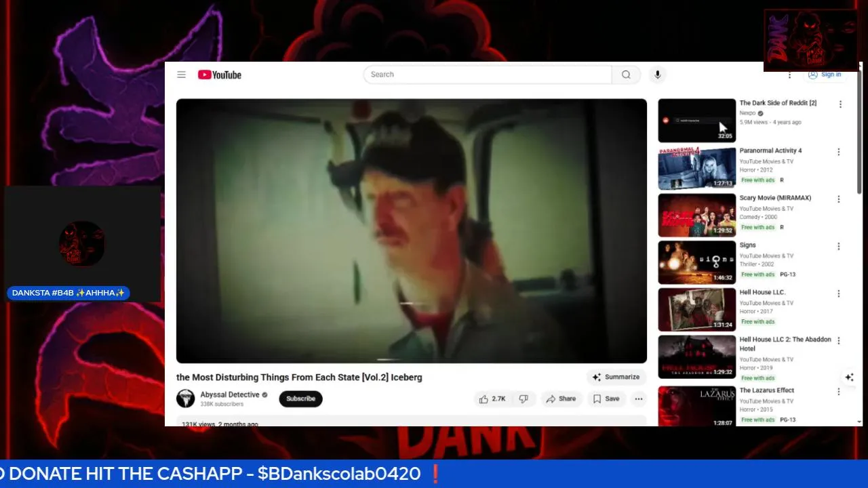Click the Sign in button
The height and width of the screenshot is (488, 868).
pyautogui.click(x=825, y=75)
